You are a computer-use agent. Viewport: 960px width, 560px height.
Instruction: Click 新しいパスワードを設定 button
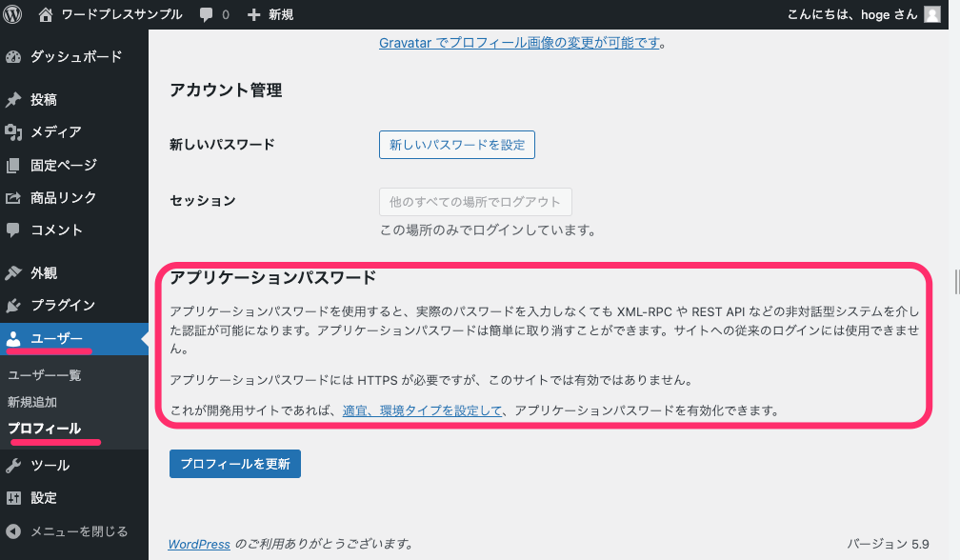coord(457,145)
